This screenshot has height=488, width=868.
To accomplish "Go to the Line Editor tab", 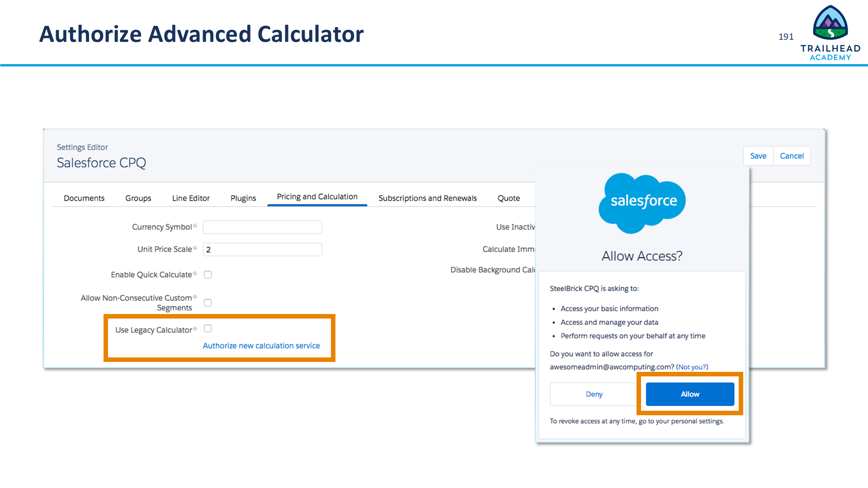I will point(191,198).
